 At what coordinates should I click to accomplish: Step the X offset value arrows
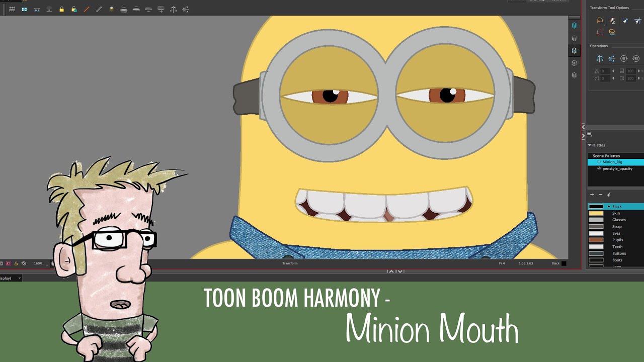[x=614, y=71]
